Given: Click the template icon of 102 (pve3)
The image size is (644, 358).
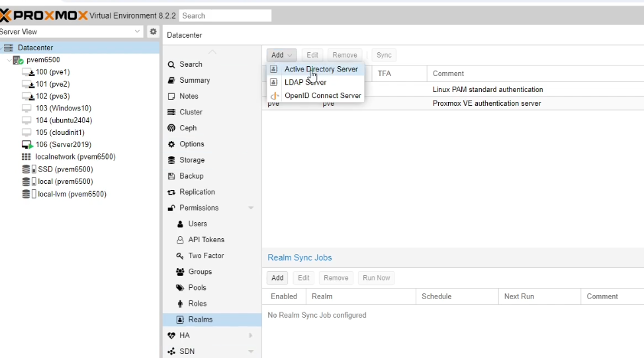Looking at the screenshot, I should click(28, 97).
